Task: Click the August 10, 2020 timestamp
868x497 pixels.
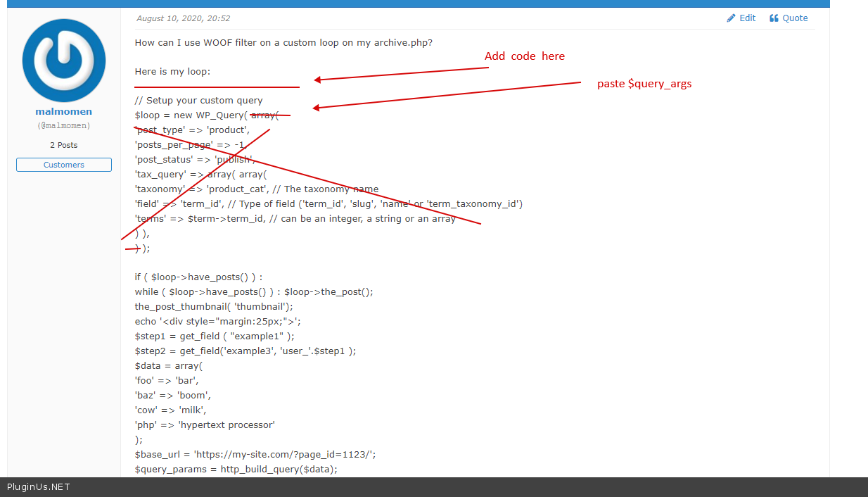Action: point(183,18)
